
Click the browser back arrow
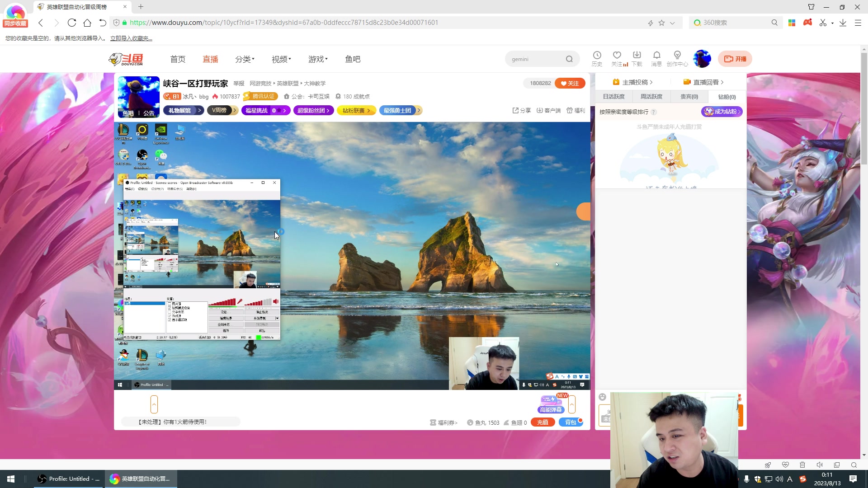pyautogui.click(x=41, y=23)
